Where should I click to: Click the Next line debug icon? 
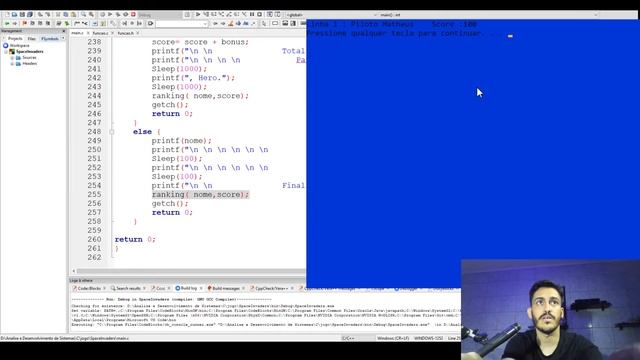coord(213,14)
